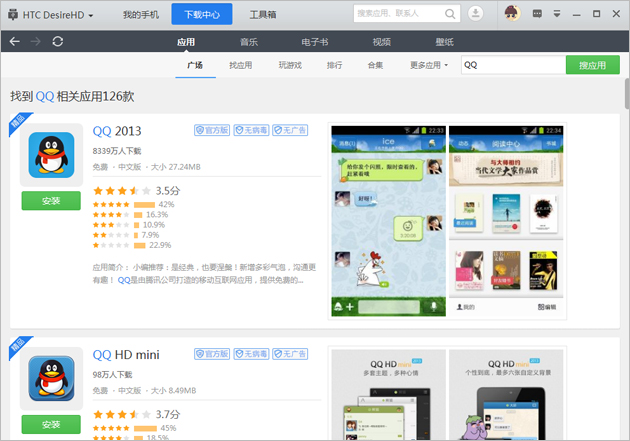This screenshot has height=441, width=630.
Task: Open the user avatar profile icon
Action: click(x=512, y=13)
